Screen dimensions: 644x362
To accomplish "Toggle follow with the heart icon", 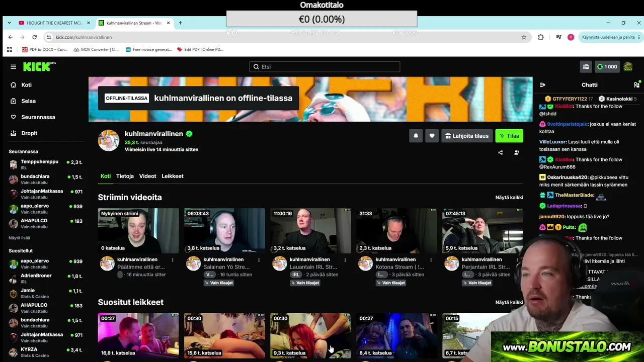I will (x=432, y=136).
